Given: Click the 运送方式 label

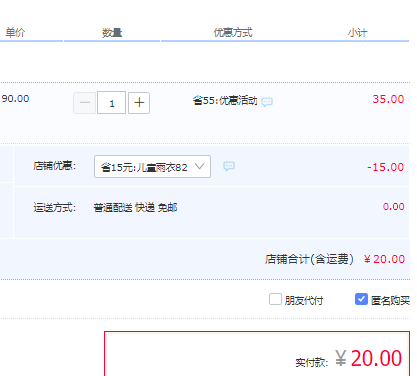Looking at the screenshot, I should click(x=55, y=207).
